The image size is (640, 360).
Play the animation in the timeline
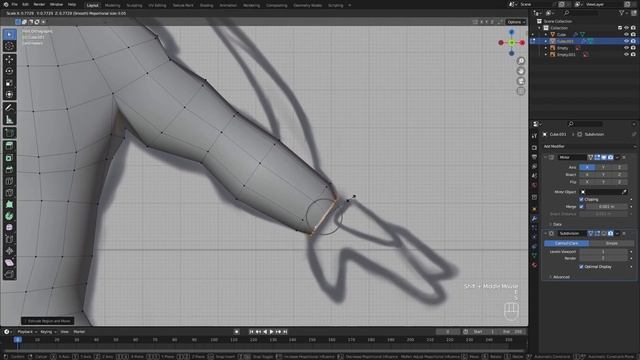(x=271, y=332)
